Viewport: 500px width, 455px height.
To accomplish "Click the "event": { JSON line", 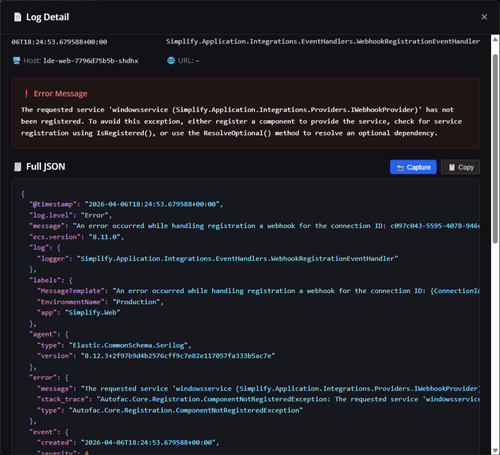I will [49, 432].
